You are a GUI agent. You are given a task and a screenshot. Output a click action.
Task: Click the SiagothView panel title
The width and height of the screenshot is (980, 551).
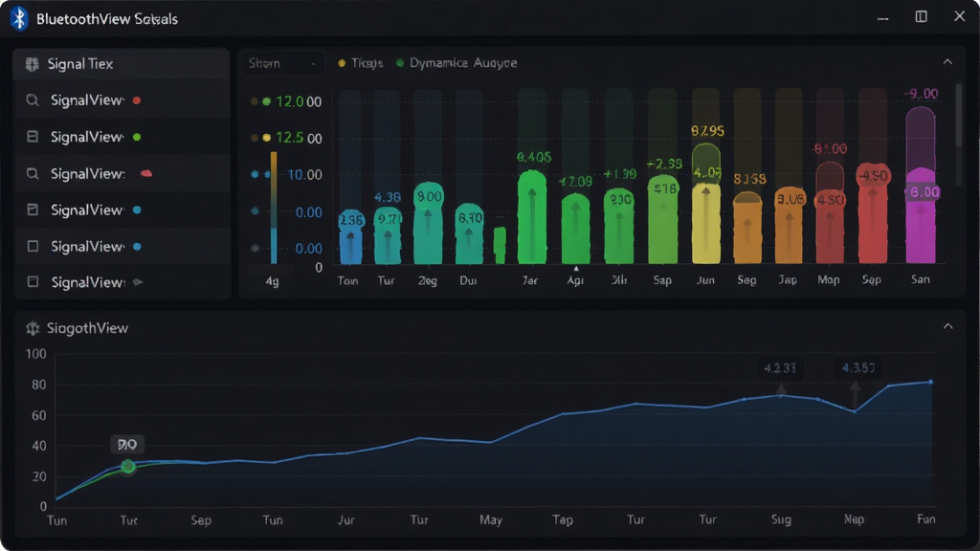click(87, 328)
